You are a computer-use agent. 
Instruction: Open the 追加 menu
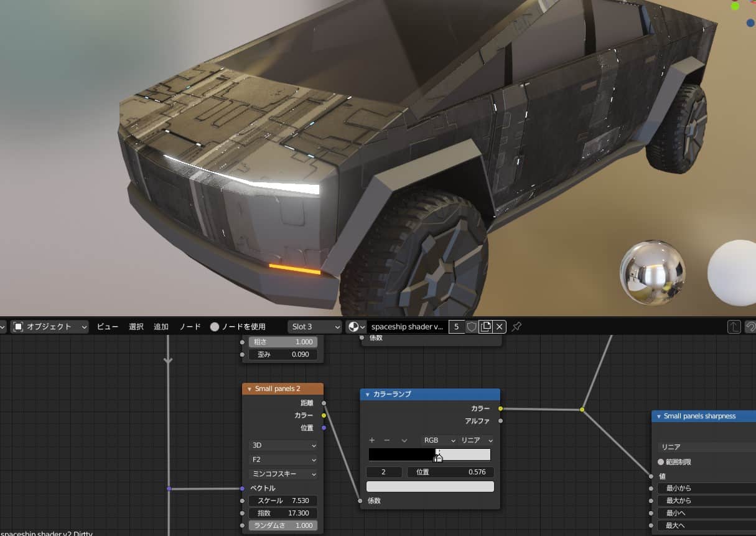point(161,326)
